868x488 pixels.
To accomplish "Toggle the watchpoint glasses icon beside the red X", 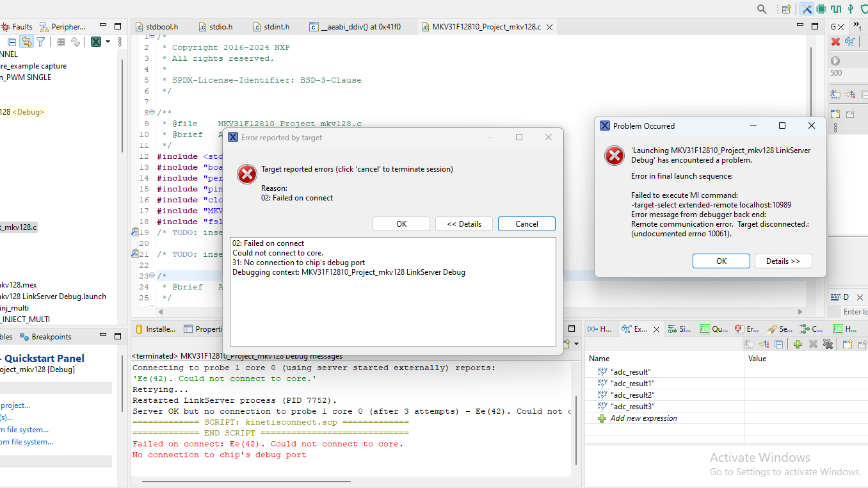I will click(x=850, y=41).
